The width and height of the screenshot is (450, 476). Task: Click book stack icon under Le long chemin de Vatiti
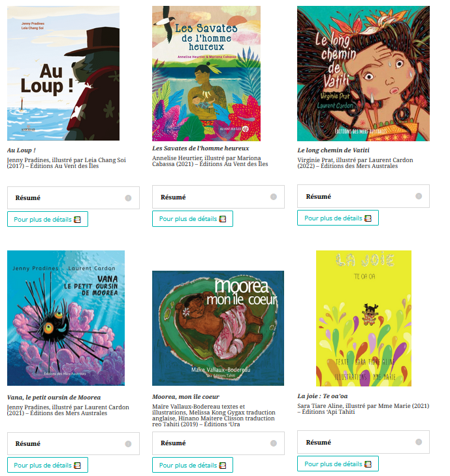click(x=368, y=218)
